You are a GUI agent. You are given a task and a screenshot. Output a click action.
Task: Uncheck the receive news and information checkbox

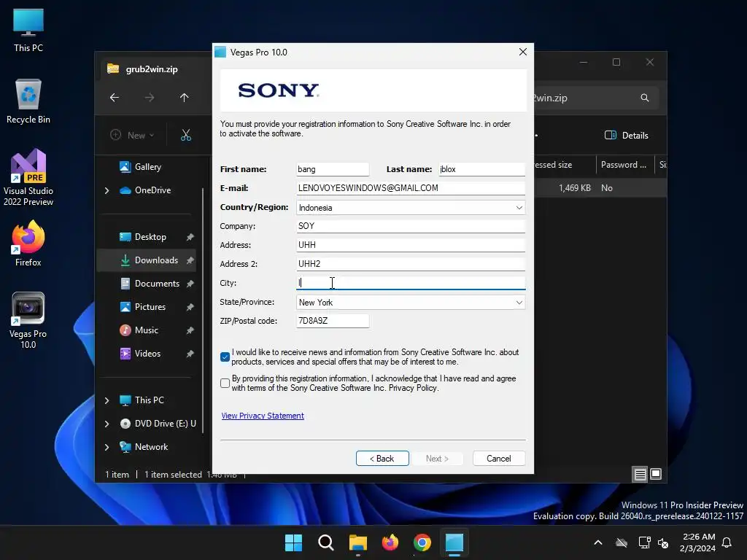click(x=225, y=357)
